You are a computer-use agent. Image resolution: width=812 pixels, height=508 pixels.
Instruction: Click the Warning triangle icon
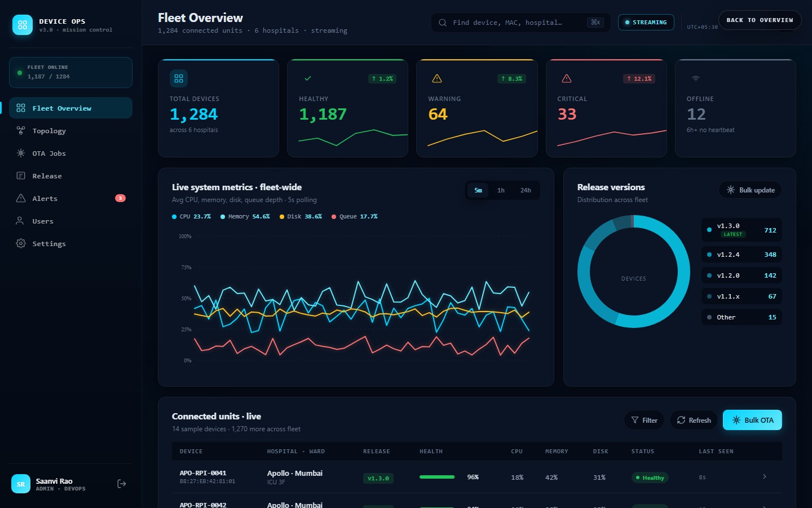[437, 78]
